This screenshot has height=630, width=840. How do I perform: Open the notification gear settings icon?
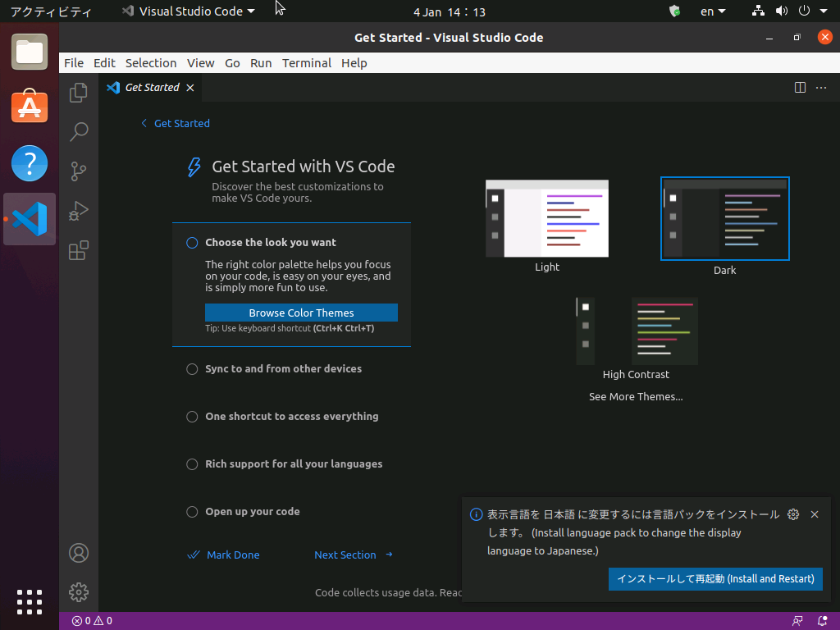point(793,514)
